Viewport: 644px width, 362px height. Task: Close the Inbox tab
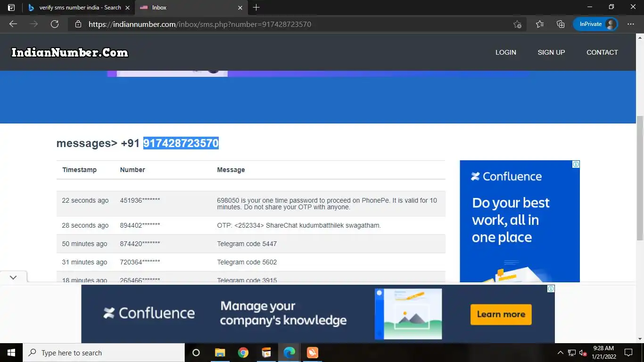pyautogui.click(x=240, y=8)
